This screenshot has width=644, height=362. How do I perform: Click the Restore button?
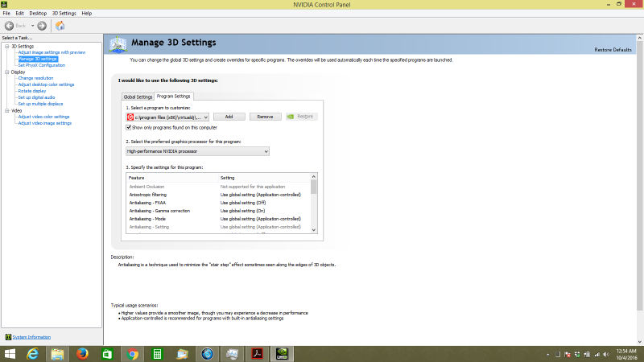[x=302, y=117]
